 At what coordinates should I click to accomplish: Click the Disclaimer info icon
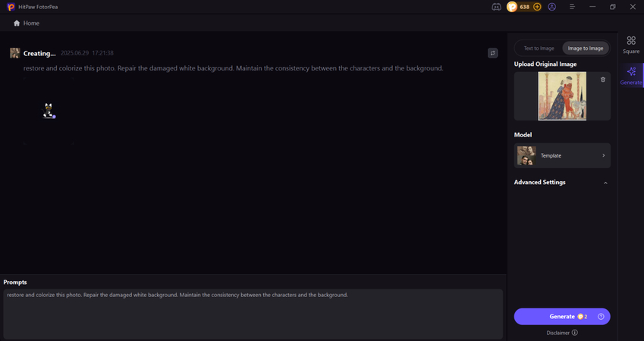(574, 333)
